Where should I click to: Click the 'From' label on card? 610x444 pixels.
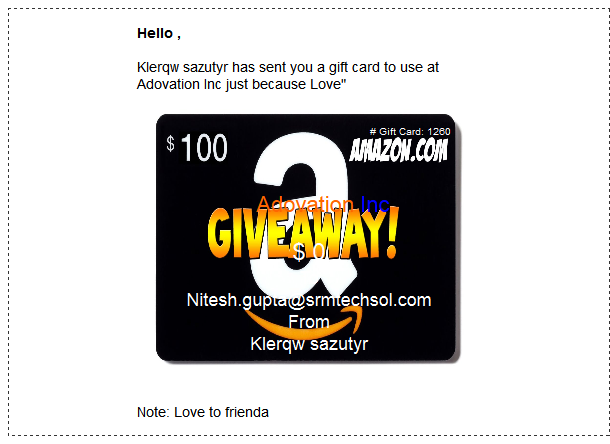coord(309,322)
